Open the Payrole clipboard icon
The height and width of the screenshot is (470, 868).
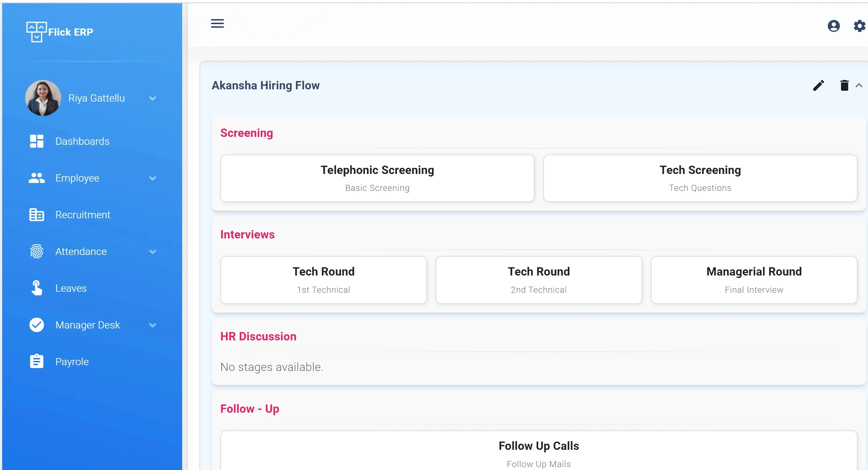coord(36,361)
